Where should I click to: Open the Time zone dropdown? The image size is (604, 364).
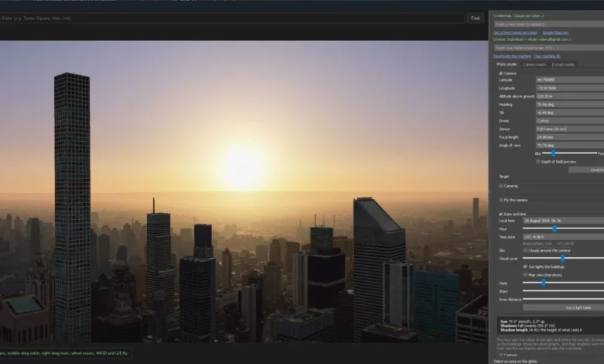pos(563,237)
